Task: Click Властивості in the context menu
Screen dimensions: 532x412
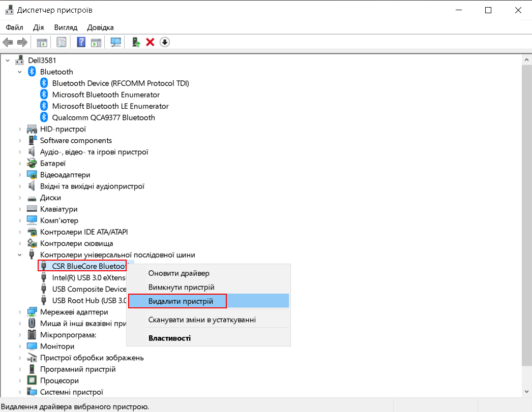Action: pyautogui.click(x=169, y=338)
